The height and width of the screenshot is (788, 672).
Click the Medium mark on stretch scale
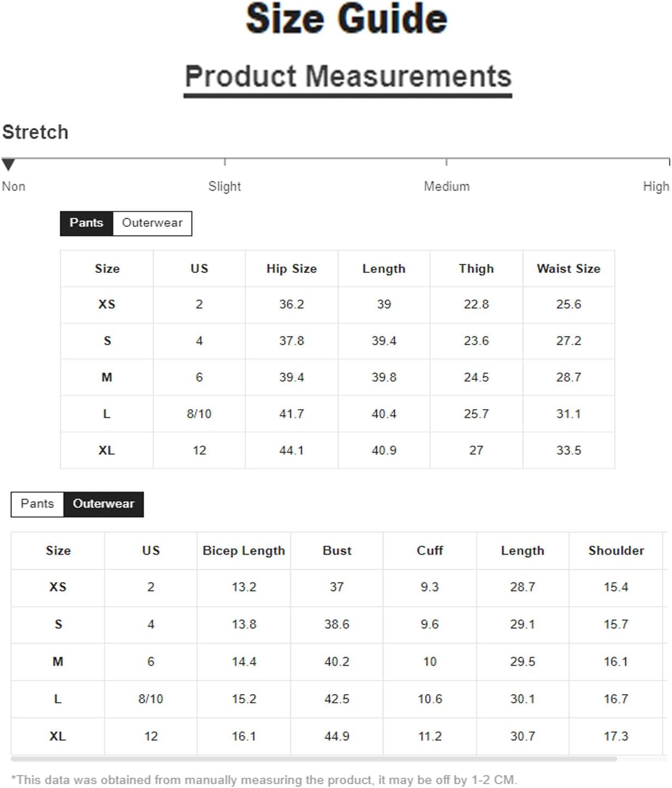pyautogui.click(x=446, y=162)
